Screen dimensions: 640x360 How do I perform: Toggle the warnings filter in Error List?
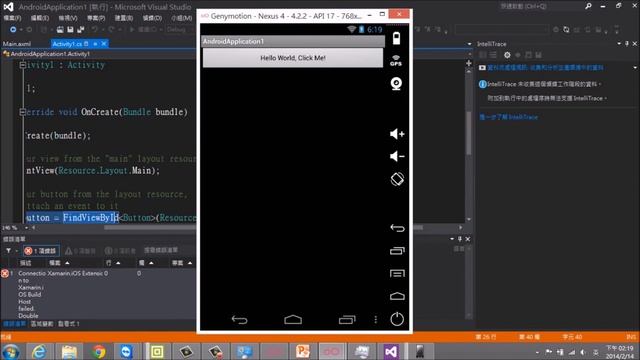point(80,251)
